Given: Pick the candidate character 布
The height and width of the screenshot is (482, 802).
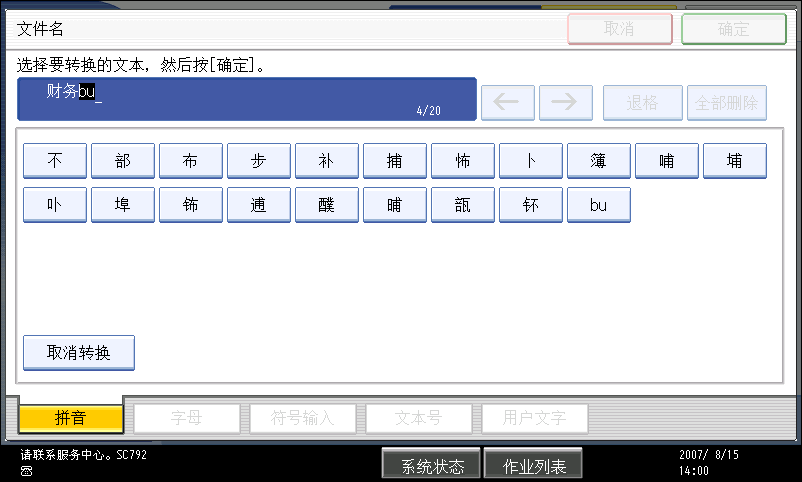Looking at the screenshot, I should point(191,161).
